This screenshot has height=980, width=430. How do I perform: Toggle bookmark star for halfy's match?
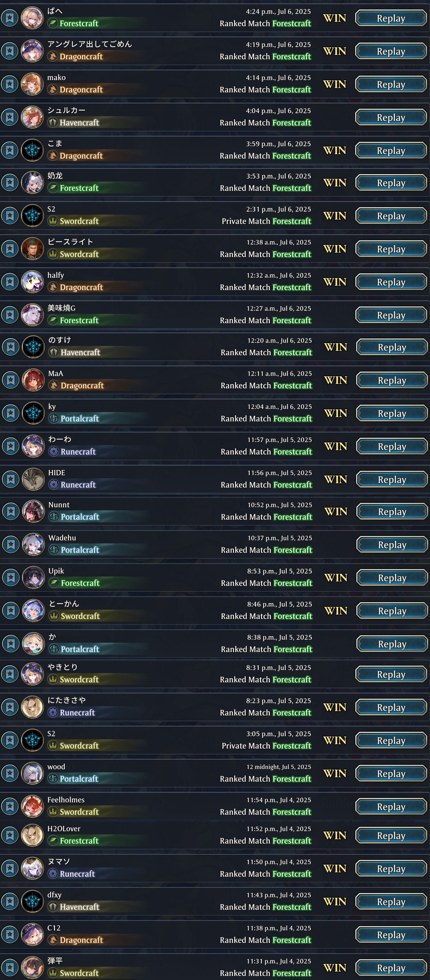point(10,281)
